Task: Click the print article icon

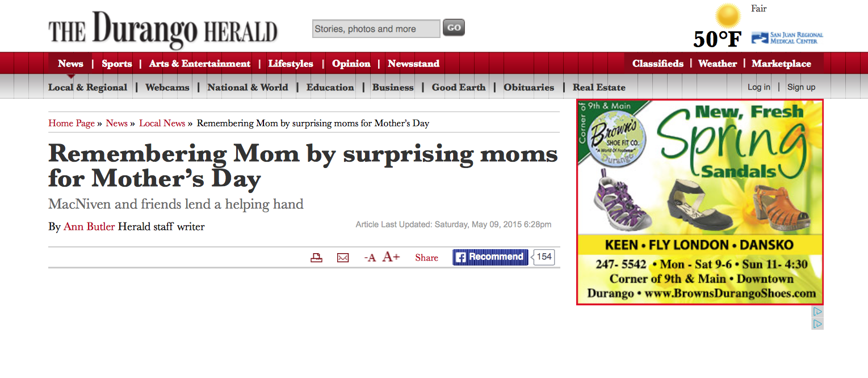Action: tap(316, 258)
